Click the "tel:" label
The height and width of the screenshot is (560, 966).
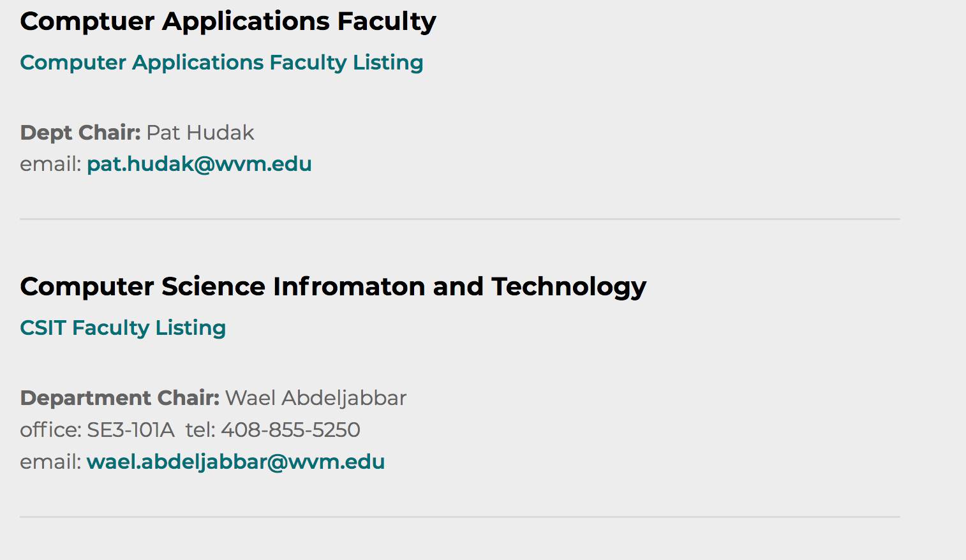(200, 430)
